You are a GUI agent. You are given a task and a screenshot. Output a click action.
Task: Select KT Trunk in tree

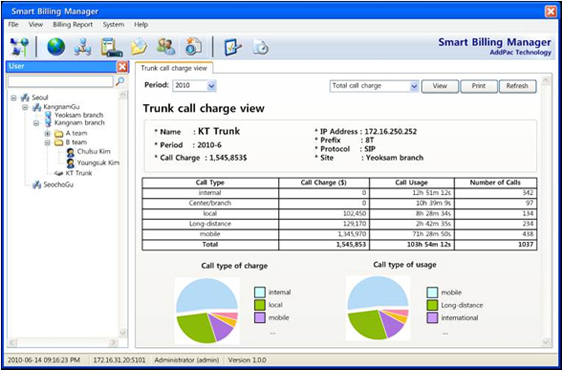click(x=78, y=173)
